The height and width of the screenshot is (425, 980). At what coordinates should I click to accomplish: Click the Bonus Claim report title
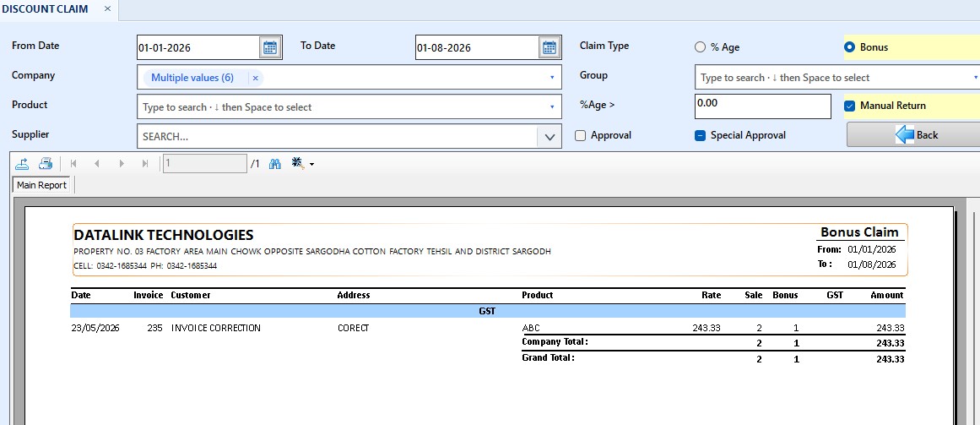[x=859, y=232]
